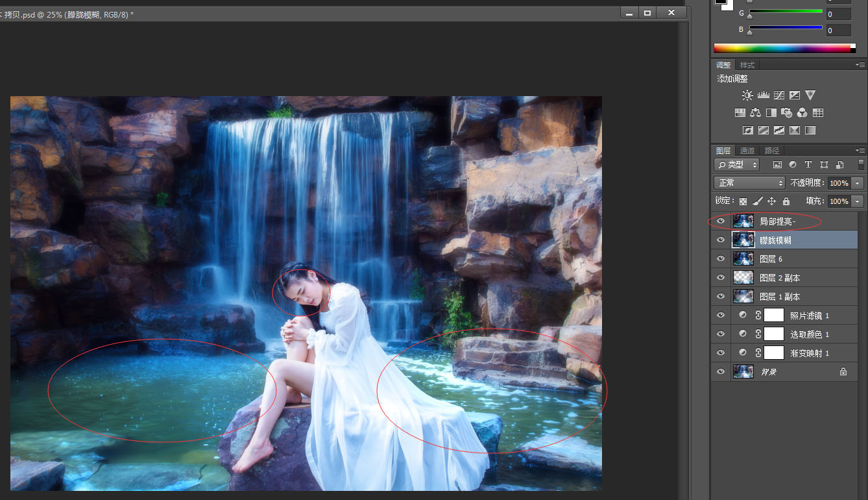
Task: Open the 类型 layer filter dropdown
Action: pyautogui.click(x=737, y=165)
